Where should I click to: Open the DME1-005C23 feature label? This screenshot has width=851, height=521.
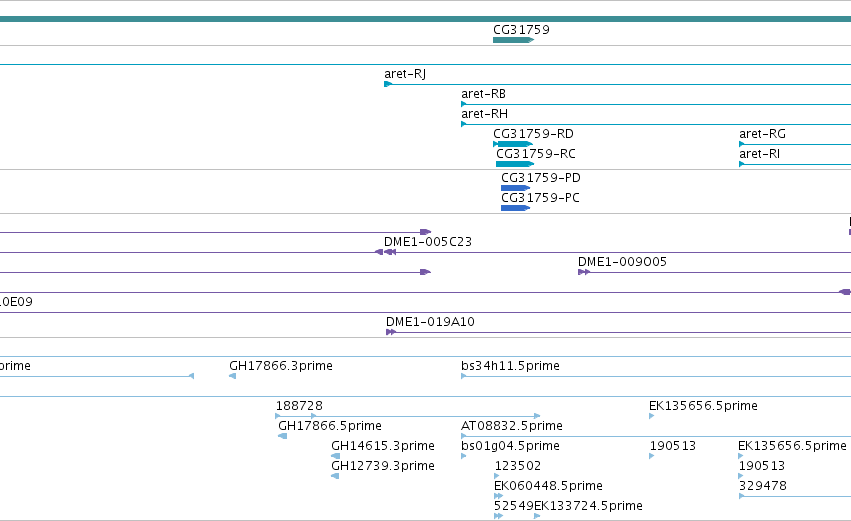tap(428, 242)
